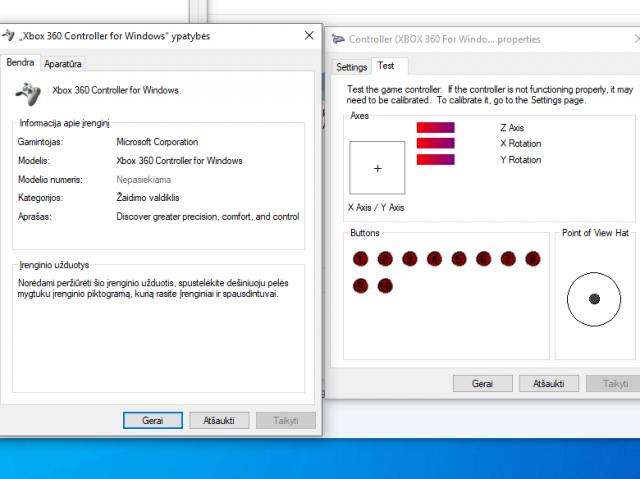Switch to the Aparatūra tab
This screenshot has height=479, width=640.
[63, 63]
